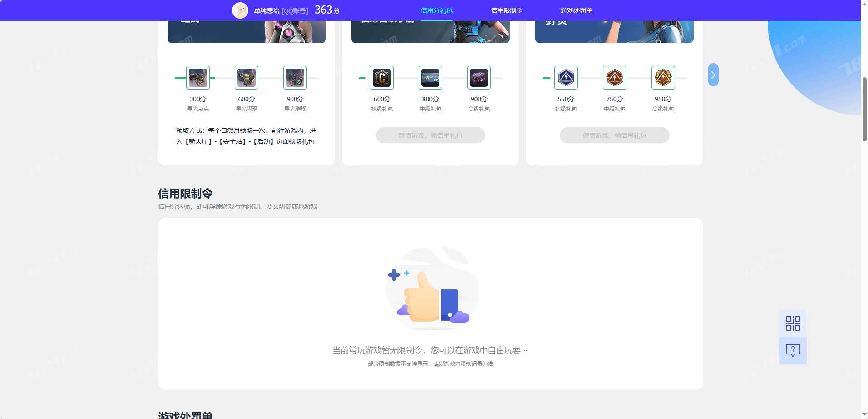This screenshot has width=868, height=419.
Task: Open the 星光点点 300分 reward icon
Action: (198, 78)
